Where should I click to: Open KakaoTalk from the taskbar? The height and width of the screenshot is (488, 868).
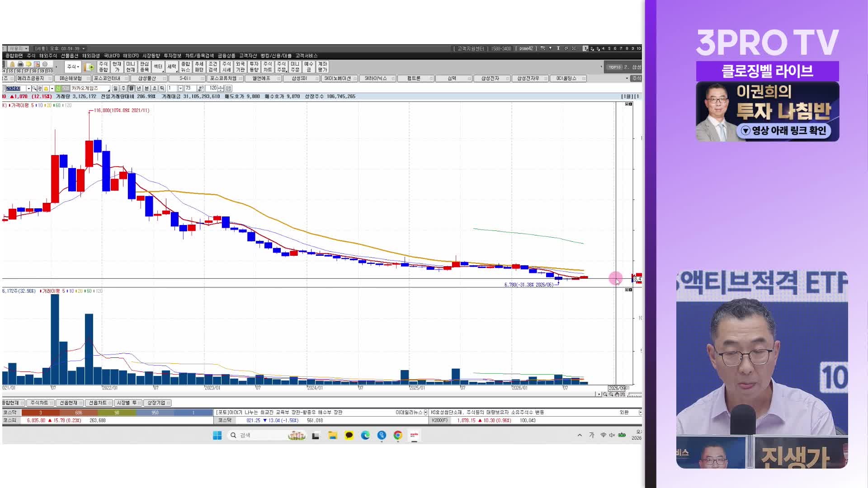point(349,435)
